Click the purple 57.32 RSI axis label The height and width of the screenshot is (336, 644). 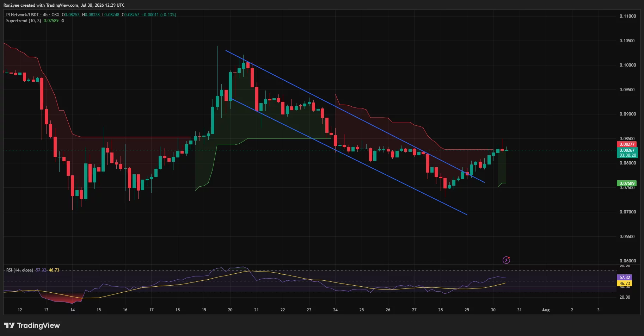[x=625, y=278]
